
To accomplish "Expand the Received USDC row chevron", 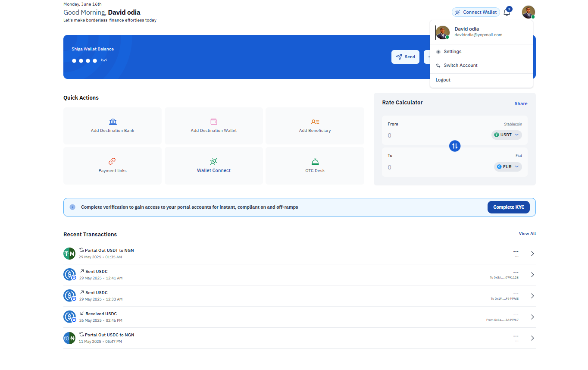I will (x=532, y=317).
